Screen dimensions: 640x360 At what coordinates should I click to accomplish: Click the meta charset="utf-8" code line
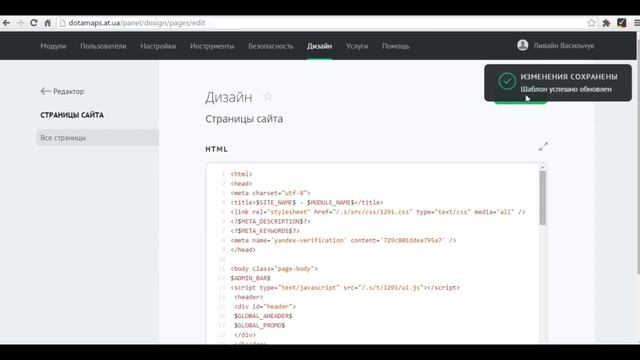[270, 193]
